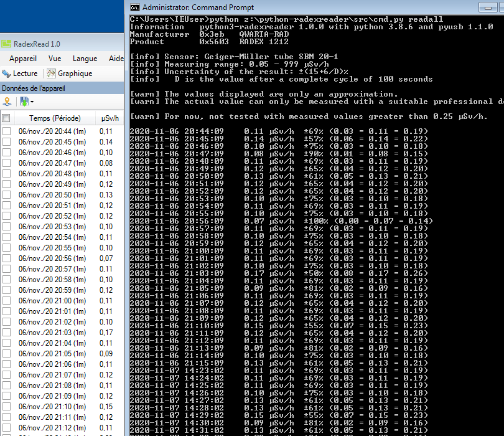This screenshot has width=504, height=436.
Task: Click the 'python ... cmd.py readall' command line
Action: click(x=286, y=19)
